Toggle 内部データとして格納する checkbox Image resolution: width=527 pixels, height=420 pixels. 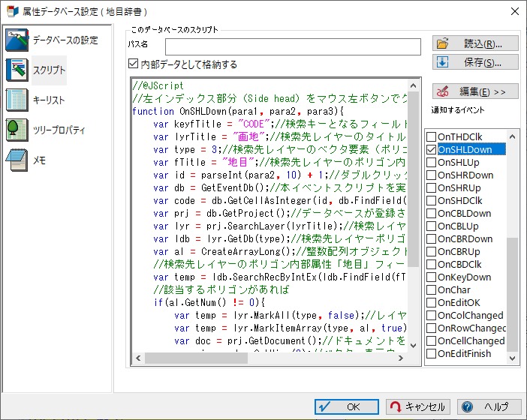click(134, 64)
